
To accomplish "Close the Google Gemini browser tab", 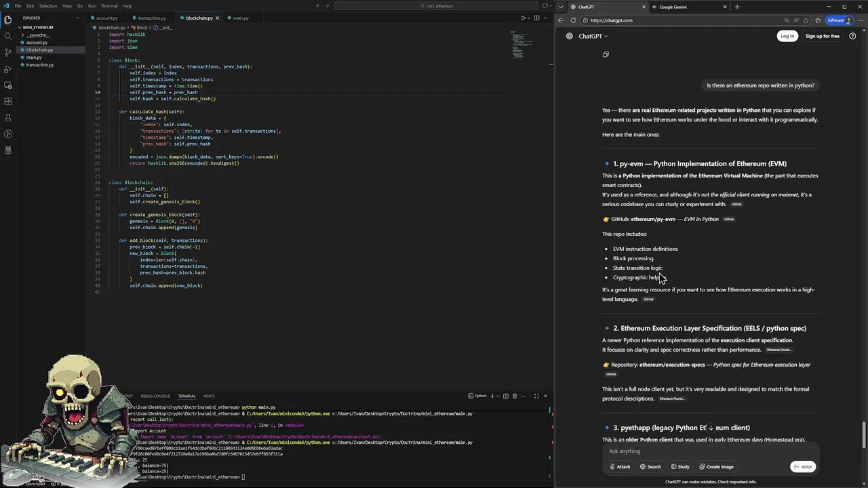I will (725, 7).
